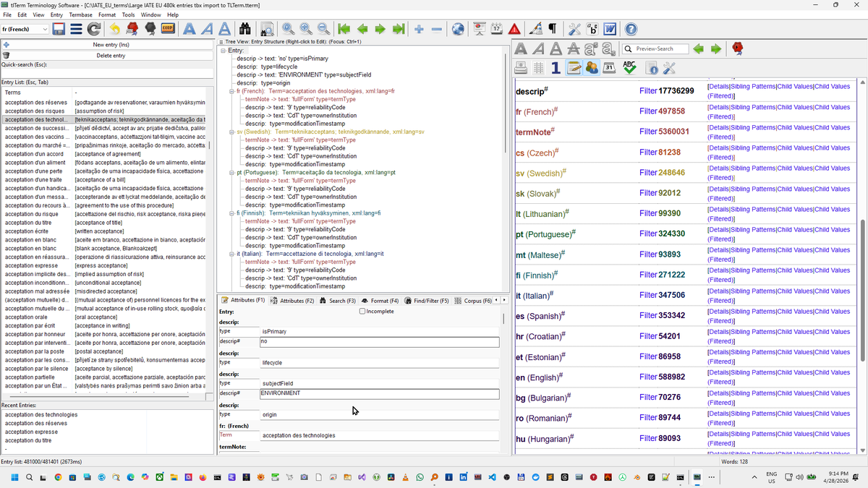Click the Microsoft Word icon in the toolbar
The image size is (868, 488).
(610, 29)
